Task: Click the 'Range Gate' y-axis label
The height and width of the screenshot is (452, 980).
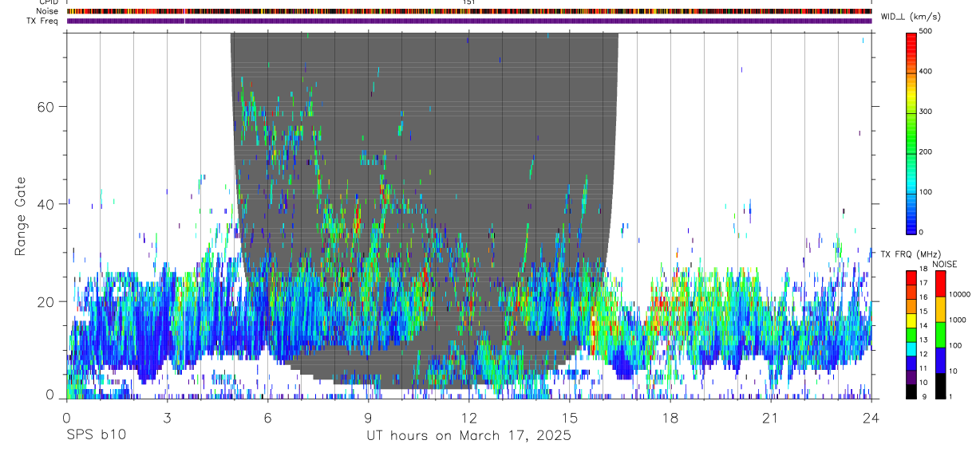Action: (x=20, y=215)
